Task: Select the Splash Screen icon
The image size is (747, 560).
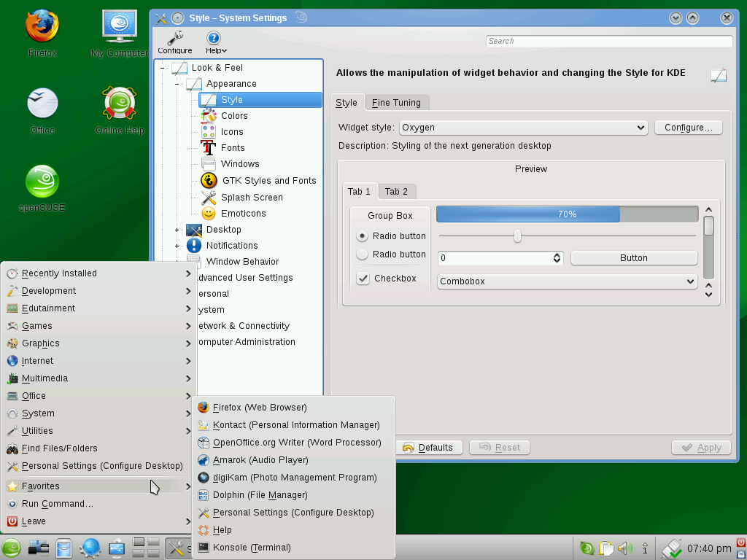Action: [209, 197]
